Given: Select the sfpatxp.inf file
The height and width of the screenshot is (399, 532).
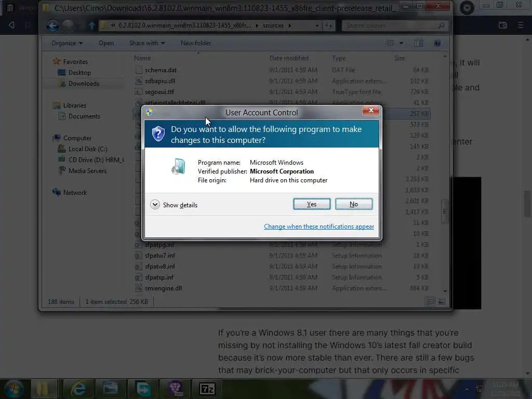Looking at the screenshot, I should coord(282,277).
